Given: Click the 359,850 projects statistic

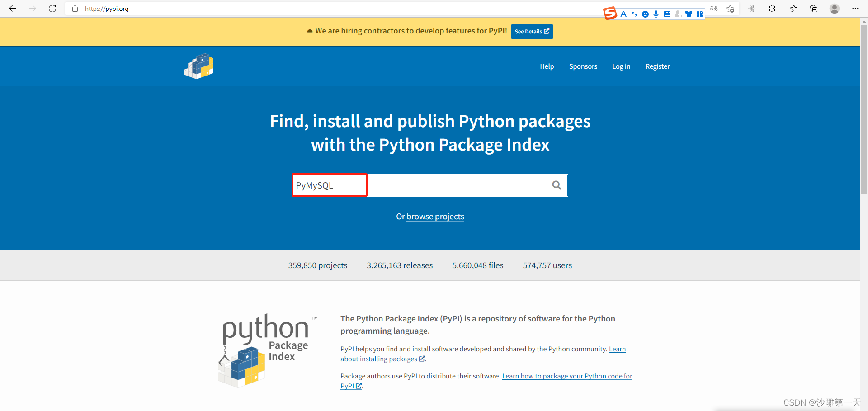Looking at the screenshot, I should tap(318, 265).
